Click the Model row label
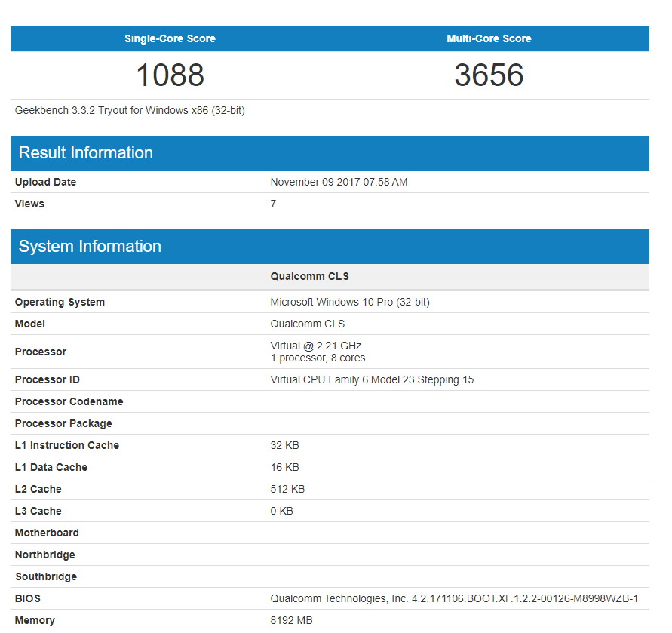The height and width of the screenshot is (633, 672). (x=30, y=324)
